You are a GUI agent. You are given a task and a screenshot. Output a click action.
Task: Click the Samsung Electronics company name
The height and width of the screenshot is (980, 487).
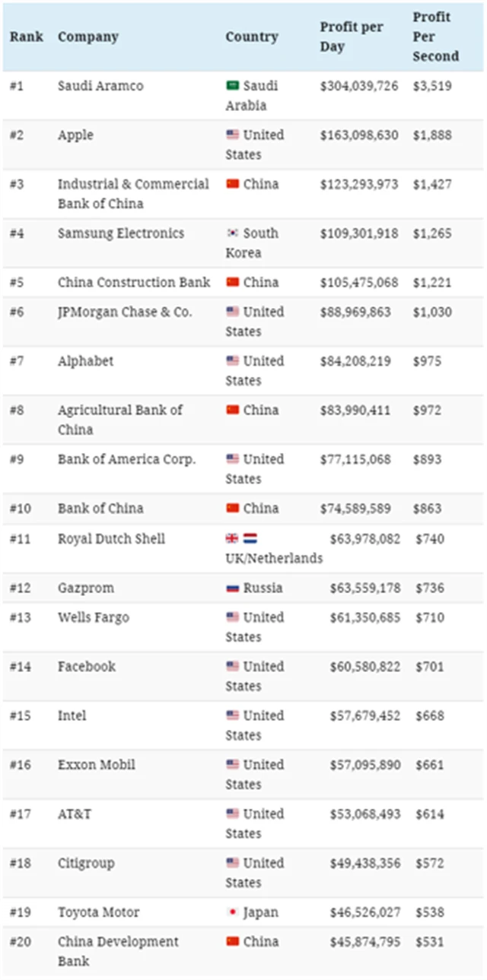(x=121, y=233)
